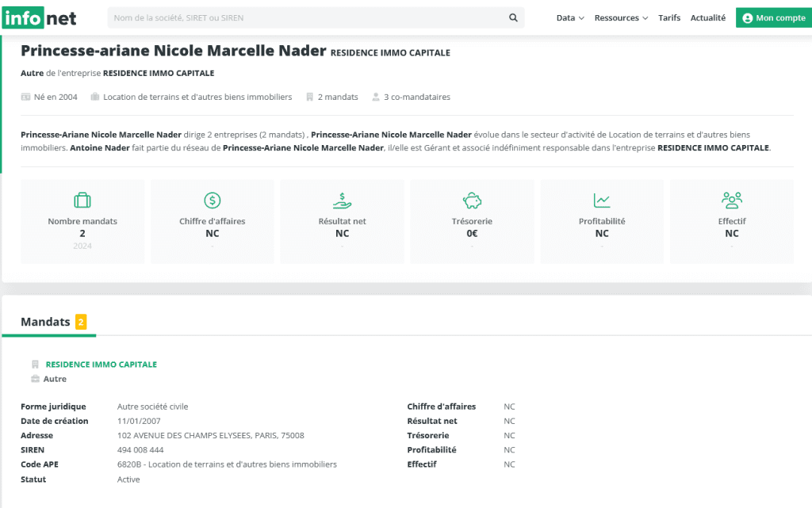Click the 3 co-mandataires text
Image resolution: width=812 pixels, height=508 pixels.
[x=417, y=97]
